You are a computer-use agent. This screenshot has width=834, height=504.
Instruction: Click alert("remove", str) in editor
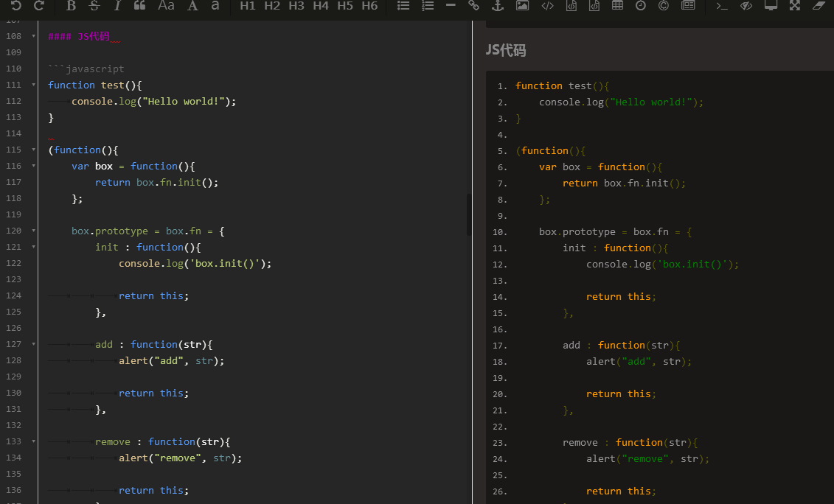(x=181, y=458)
